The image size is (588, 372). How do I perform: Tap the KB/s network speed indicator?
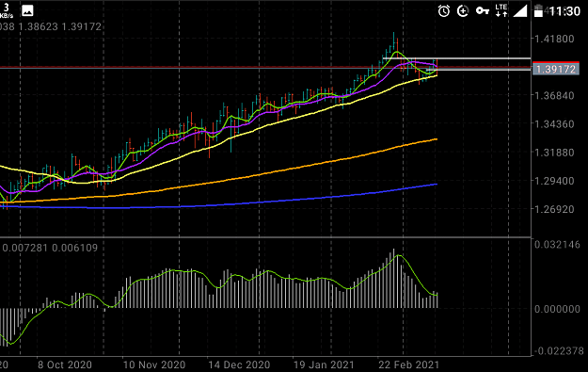[7, 11]
